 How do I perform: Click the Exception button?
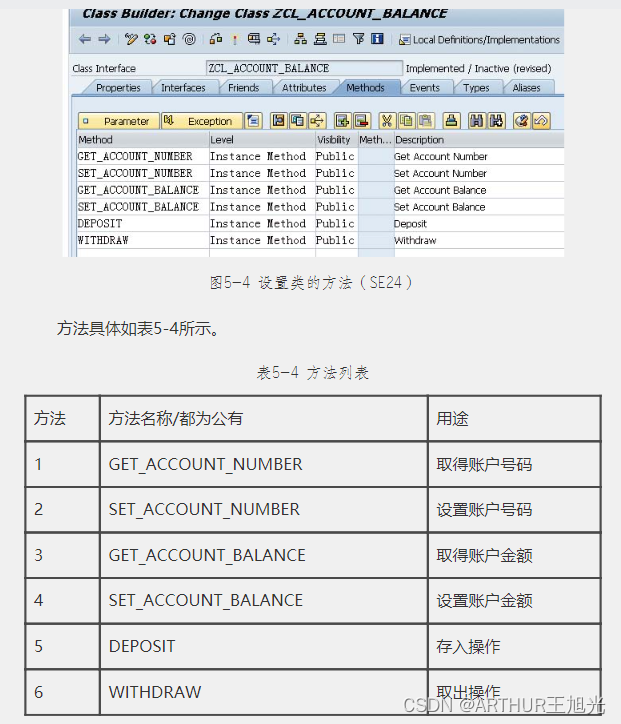point(202,121)
